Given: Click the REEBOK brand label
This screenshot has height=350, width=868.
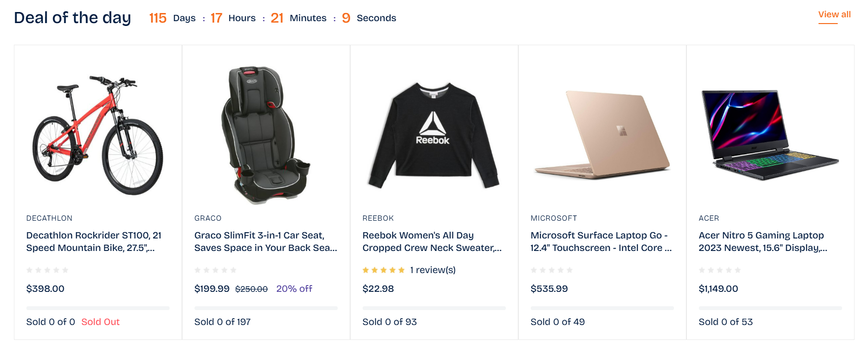Looking at the screenshot, I should point(378,218).
